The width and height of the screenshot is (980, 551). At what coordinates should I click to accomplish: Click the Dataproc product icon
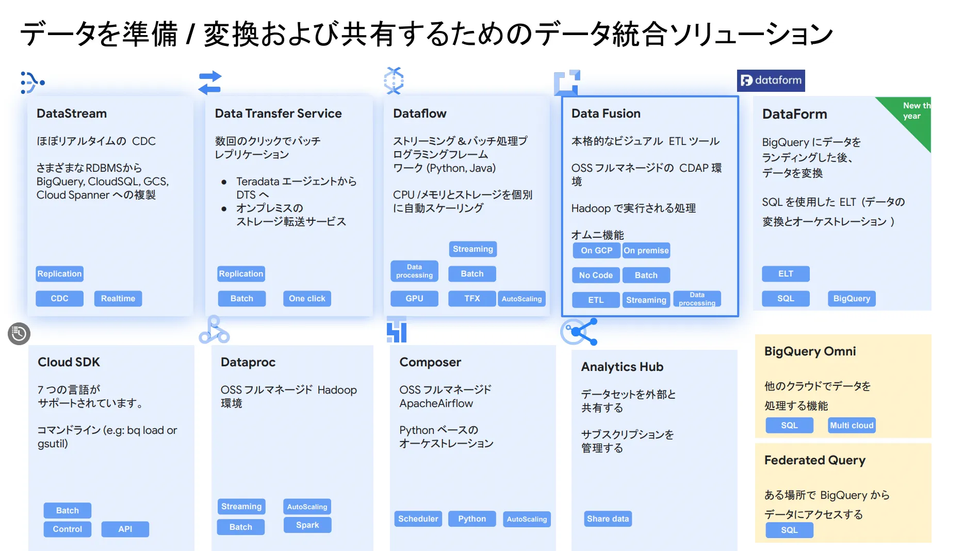coord(214,330)
